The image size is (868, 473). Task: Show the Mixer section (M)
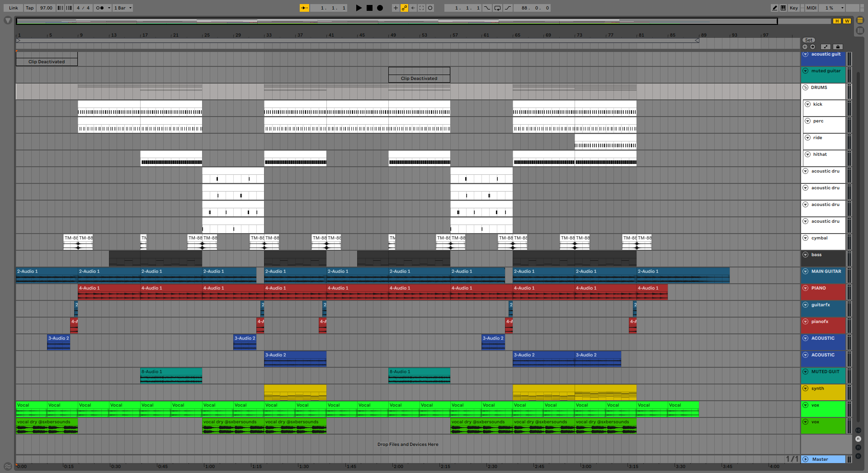coord(858,448)
